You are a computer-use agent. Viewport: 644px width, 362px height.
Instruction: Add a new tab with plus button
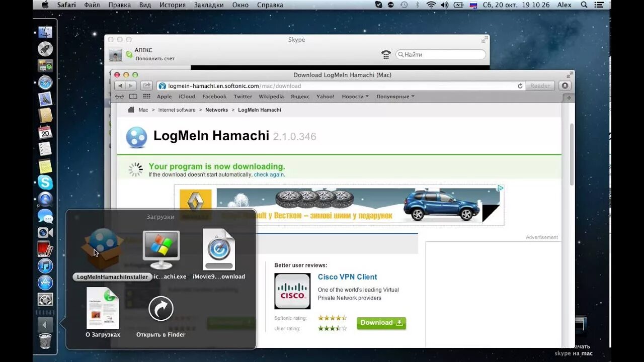570,97
